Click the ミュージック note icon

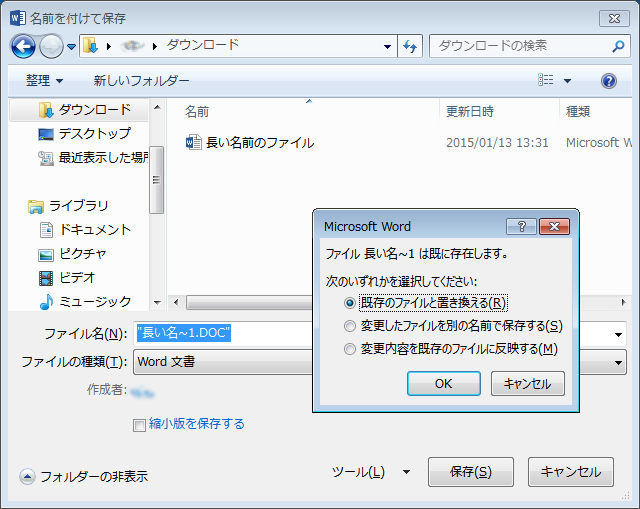[46, 302]
